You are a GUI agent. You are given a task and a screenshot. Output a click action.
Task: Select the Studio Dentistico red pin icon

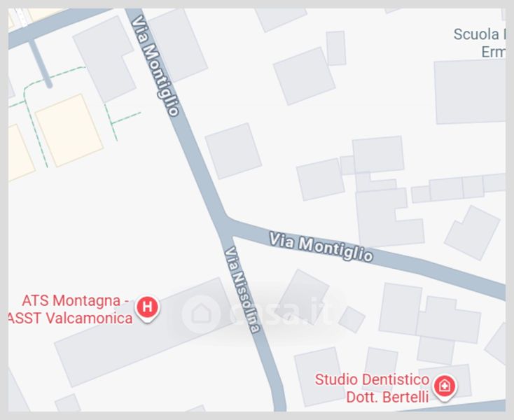point(444,387)
